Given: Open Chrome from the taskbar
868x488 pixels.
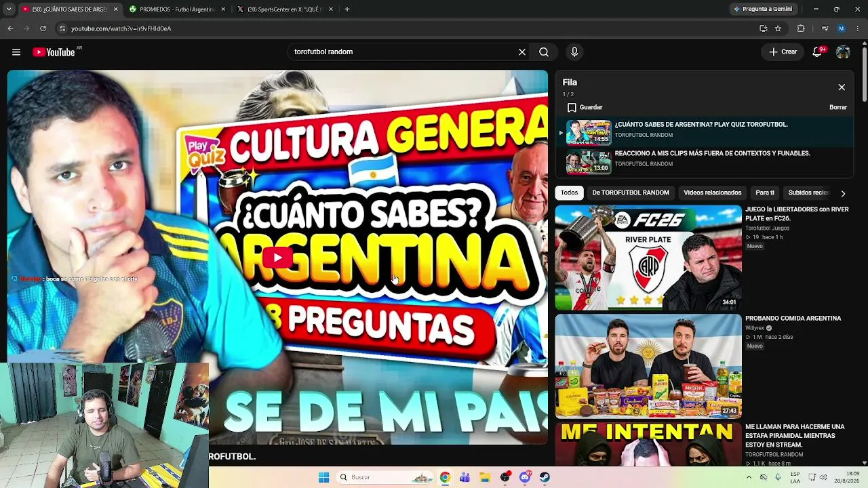Looking at the screenshot, I should 445,477.
